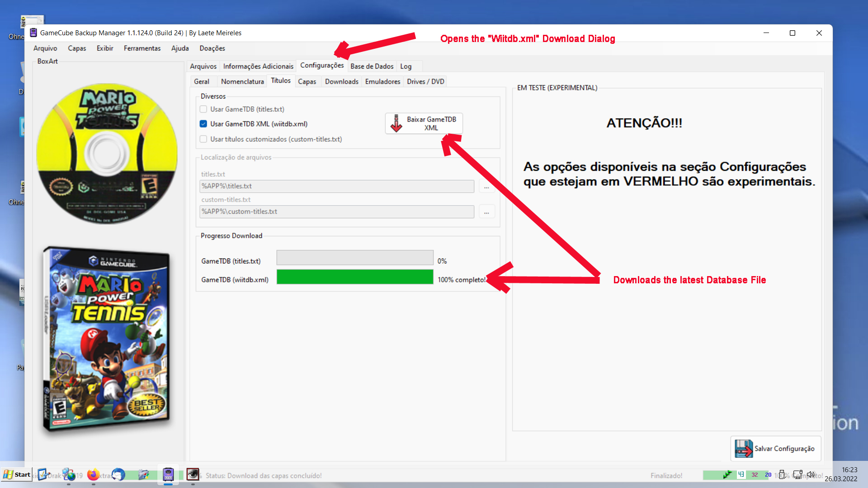Image resolution: width=868 pixels, height=488 pixels.
Task: Uncheck Usar GameTDB XML (wiitdb.xml)
Action: 203,124
